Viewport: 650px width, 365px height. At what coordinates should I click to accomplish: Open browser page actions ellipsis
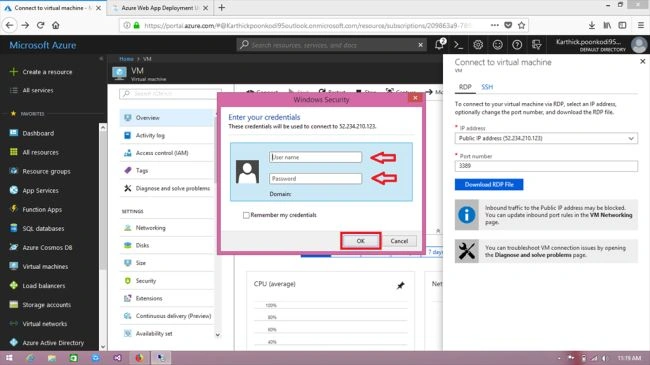coord(495,25)
